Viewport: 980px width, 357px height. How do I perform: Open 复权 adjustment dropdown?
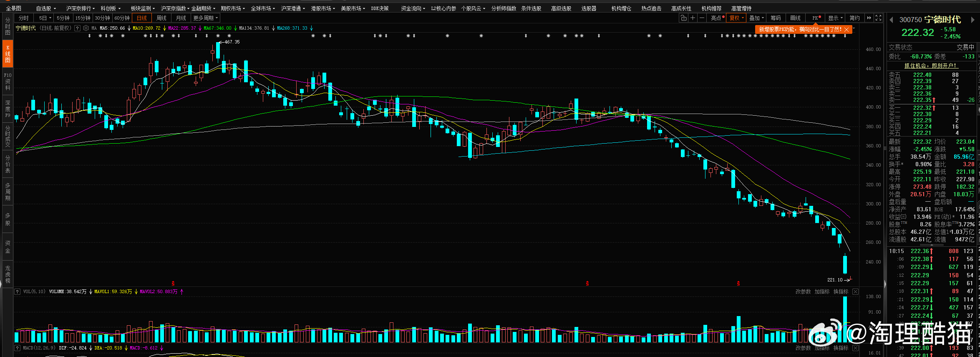tap(737, 18)
